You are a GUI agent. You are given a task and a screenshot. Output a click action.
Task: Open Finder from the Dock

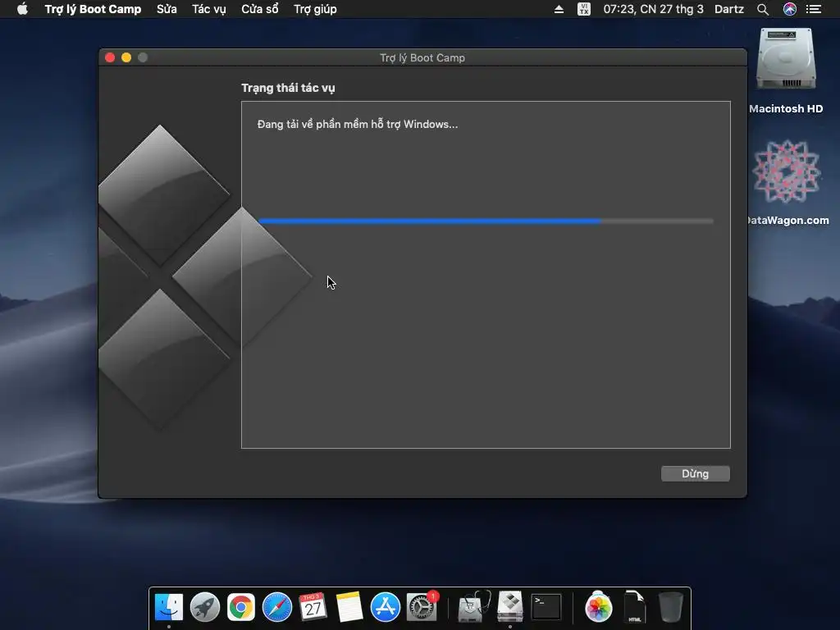169,607
